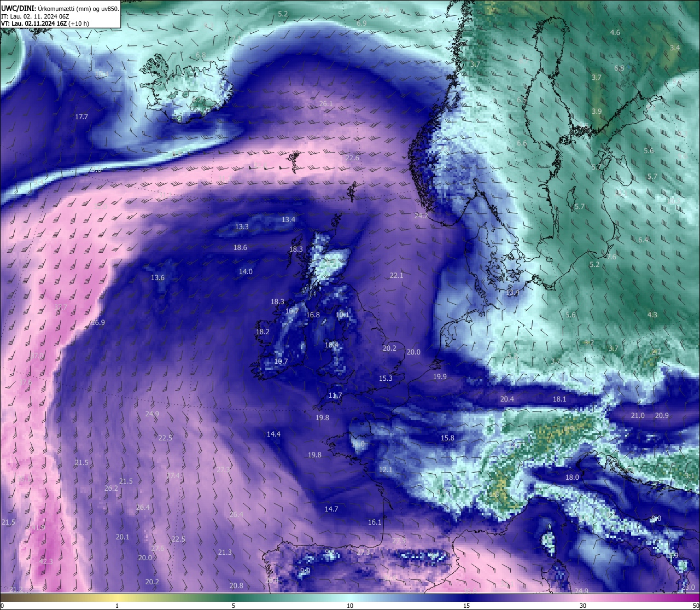Select the 18.2 value west of Ireland
Screen dimensions: 700x610
[x=262, y=332]
